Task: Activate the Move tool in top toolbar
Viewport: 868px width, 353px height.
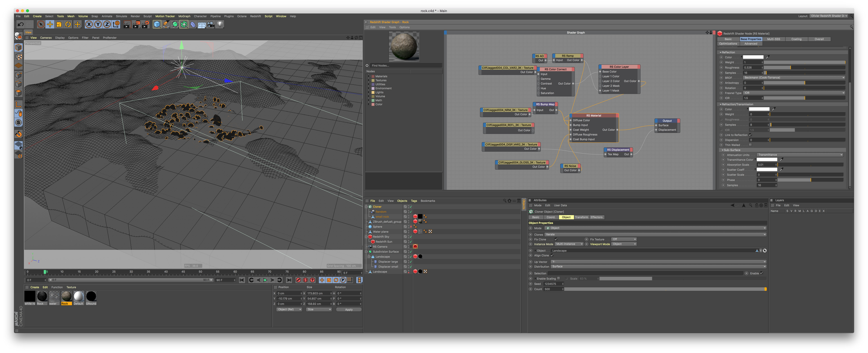Action: 50,24
